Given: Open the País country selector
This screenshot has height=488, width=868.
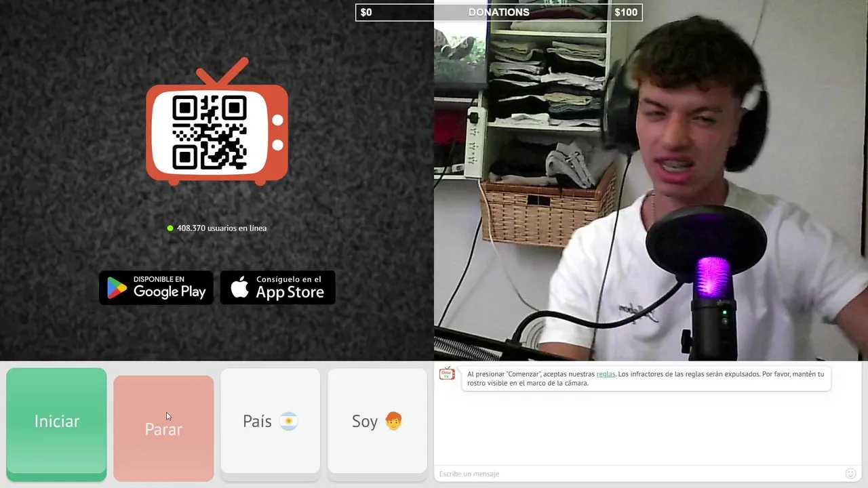Looking at the screenshot, I should [270, 421].
